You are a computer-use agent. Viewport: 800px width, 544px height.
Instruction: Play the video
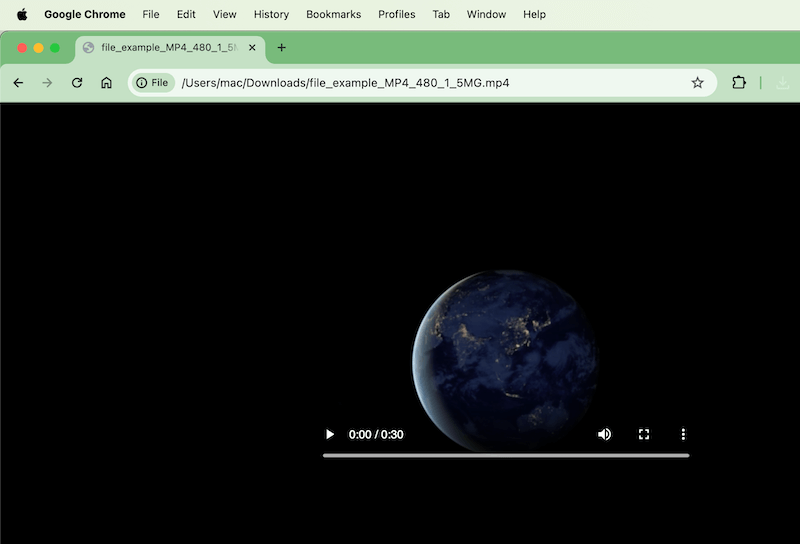pyautogui.click(x=330, y=434)
